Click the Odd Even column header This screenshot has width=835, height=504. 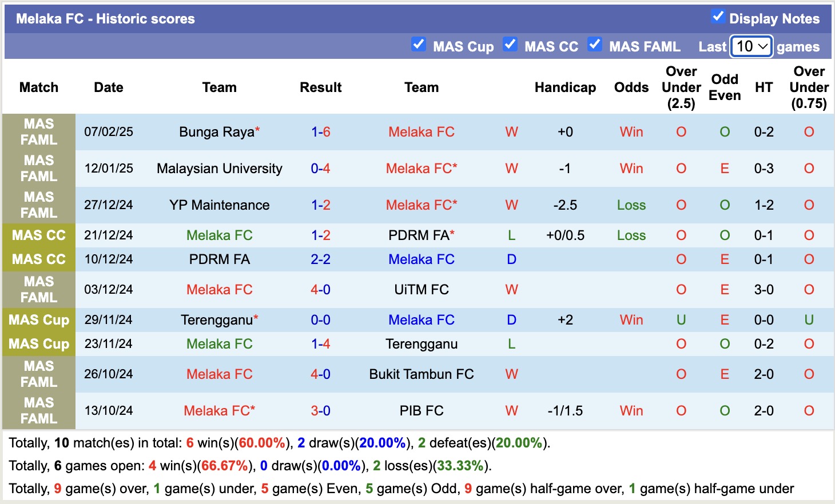tap(725, 87)
